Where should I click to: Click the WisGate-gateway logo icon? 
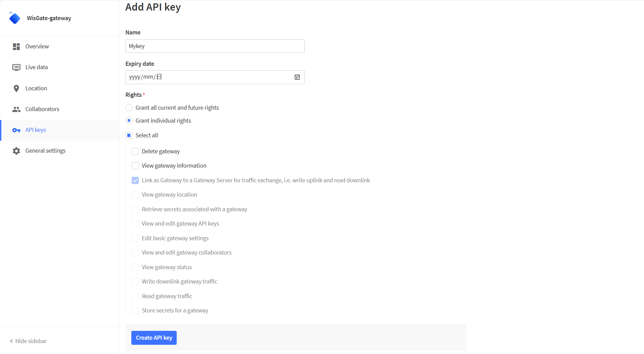coord(15,18)
